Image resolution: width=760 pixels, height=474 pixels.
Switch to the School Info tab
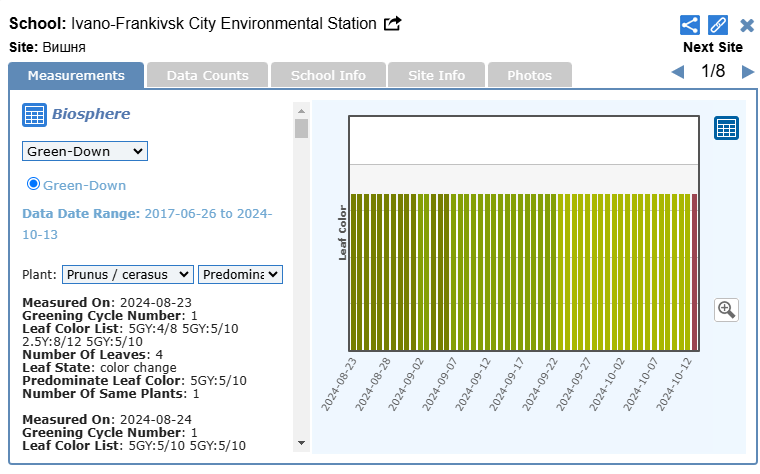click(328, 75)
